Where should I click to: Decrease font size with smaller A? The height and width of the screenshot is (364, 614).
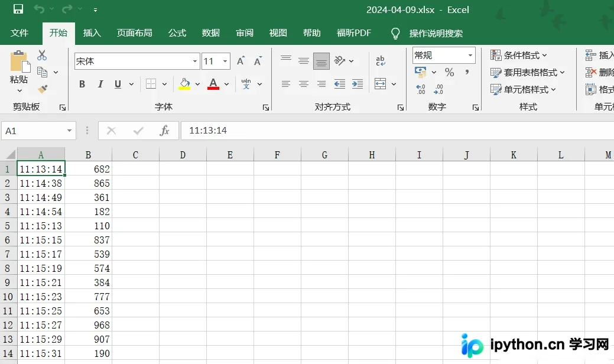[x=258, y=61]
